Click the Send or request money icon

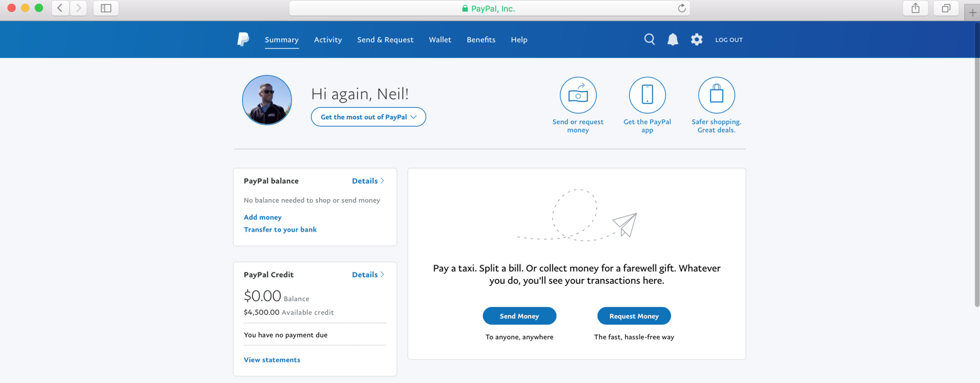[x=578, y=95]
